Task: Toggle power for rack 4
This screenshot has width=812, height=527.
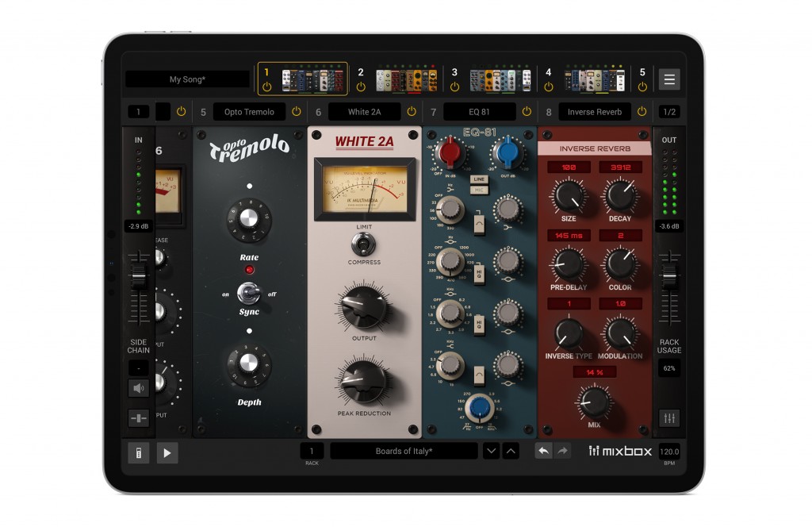Action: [x=549, y=87]
